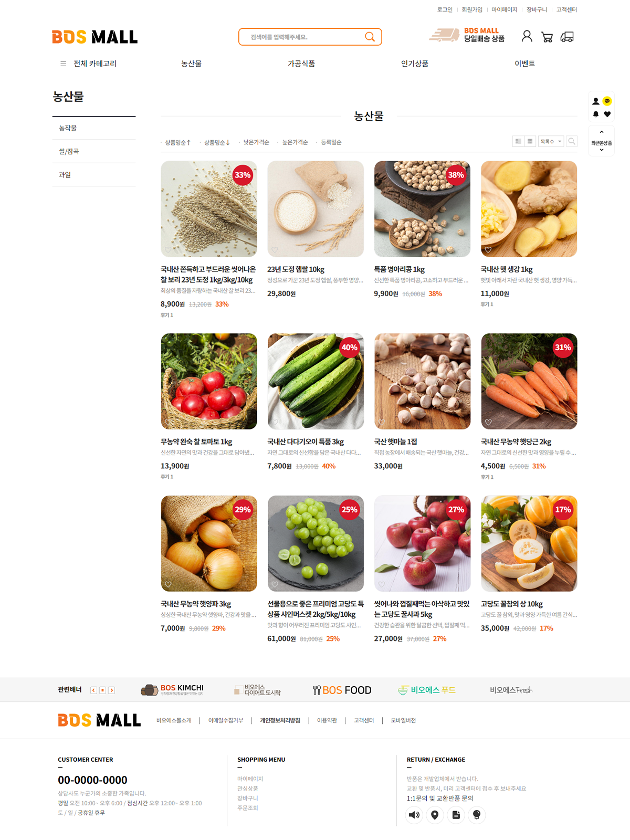Click the megaphone icon in footer
Screen dimensions: 630x840
414,815
